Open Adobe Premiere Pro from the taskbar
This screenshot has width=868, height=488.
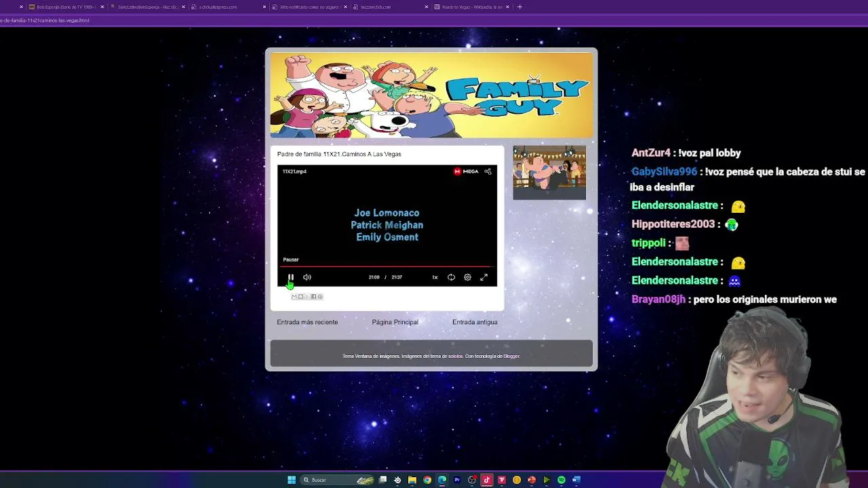pyautogui.click(x=457, y=480)
